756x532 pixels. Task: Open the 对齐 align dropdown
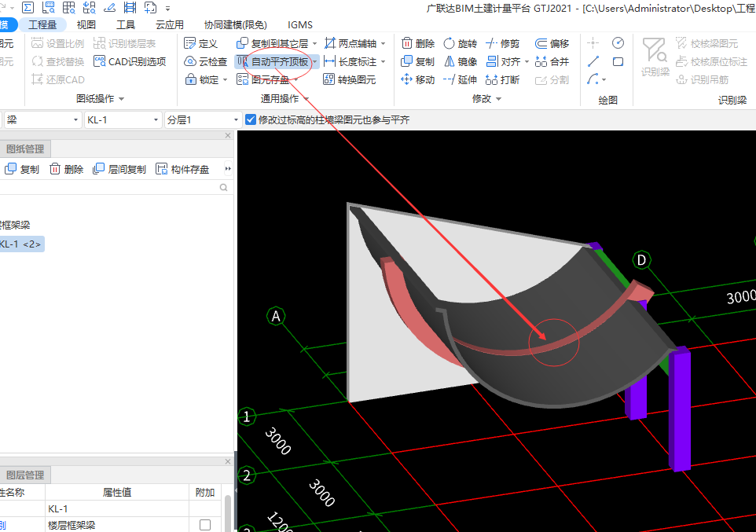point(527,61)
